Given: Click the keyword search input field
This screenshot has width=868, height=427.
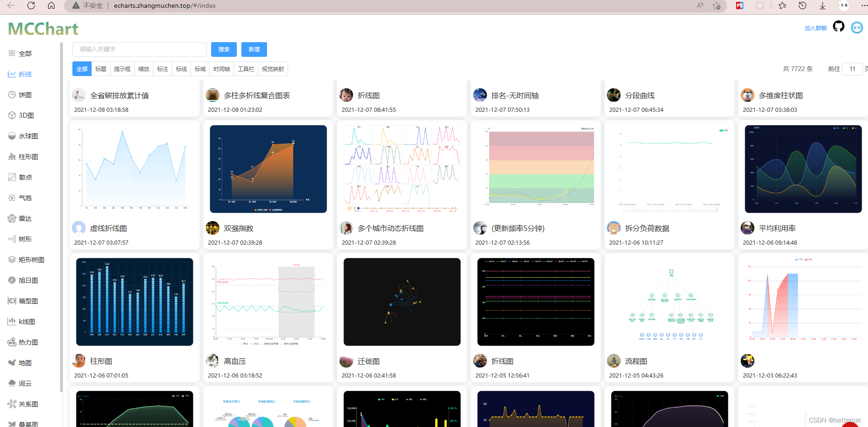Looking at the screenshot, I should click(x=139, y=49).
